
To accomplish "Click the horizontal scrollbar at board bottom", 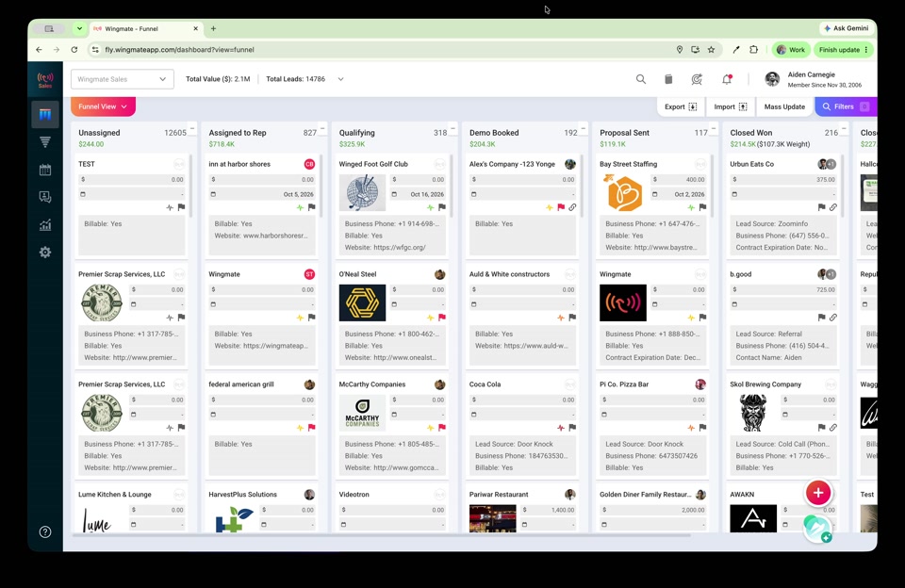I will [381, 535].
